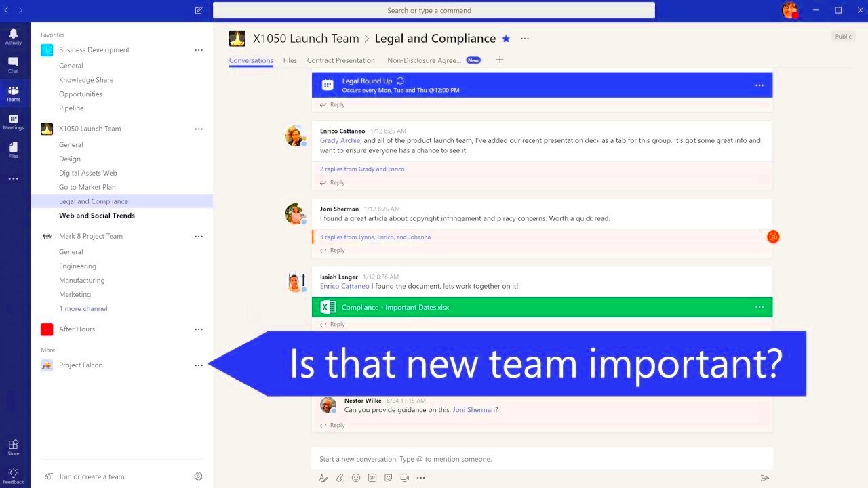The height and width of the screenshot is (488, 868).
Task: Open the Legal Round Up meeting card
Action: [542, 85]
